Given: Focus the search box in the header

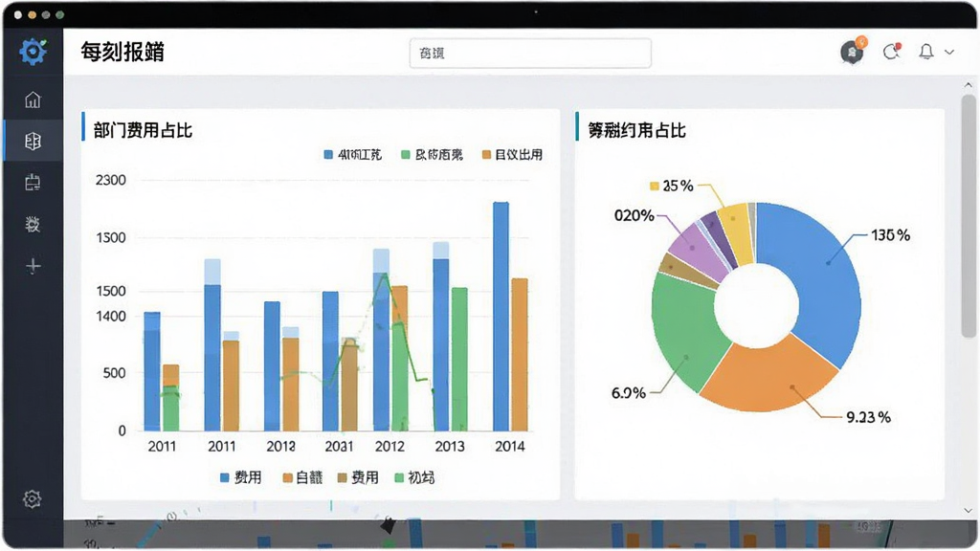Looking at the screenshot, I should [x=530, y=54].
